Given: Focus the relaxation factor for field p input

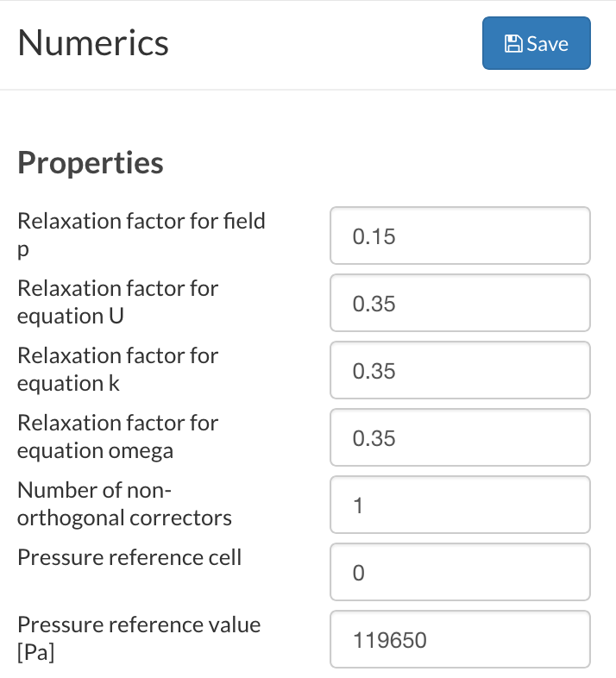Looking at the screenshot, I should tap(460, 235).
